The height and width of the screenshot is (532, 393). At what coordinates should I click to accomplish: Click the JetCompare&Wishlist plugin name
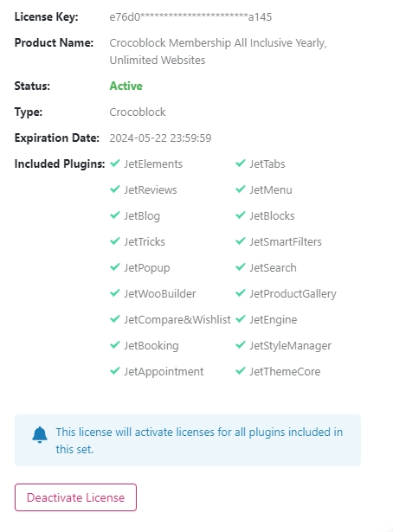[177, 319]
